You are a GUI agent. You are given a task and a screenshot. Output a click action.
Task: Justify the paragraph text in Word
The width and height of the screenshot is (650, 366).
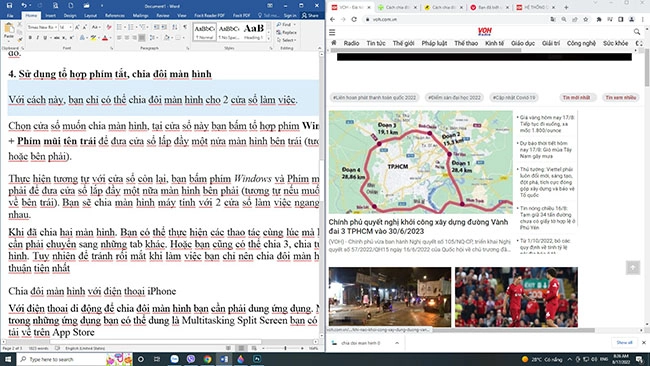coord(142,38)
